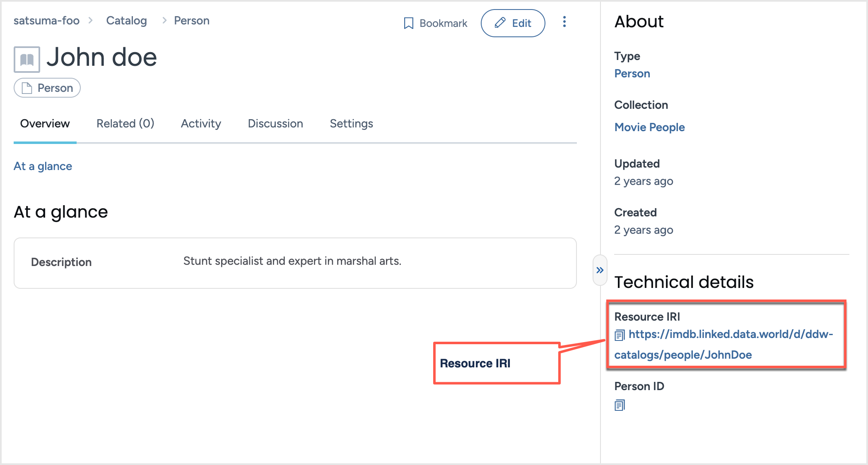868x465 pixels.
Task: Collapse the About sidebar with the chevron icon
Action: tap(599, 269)
